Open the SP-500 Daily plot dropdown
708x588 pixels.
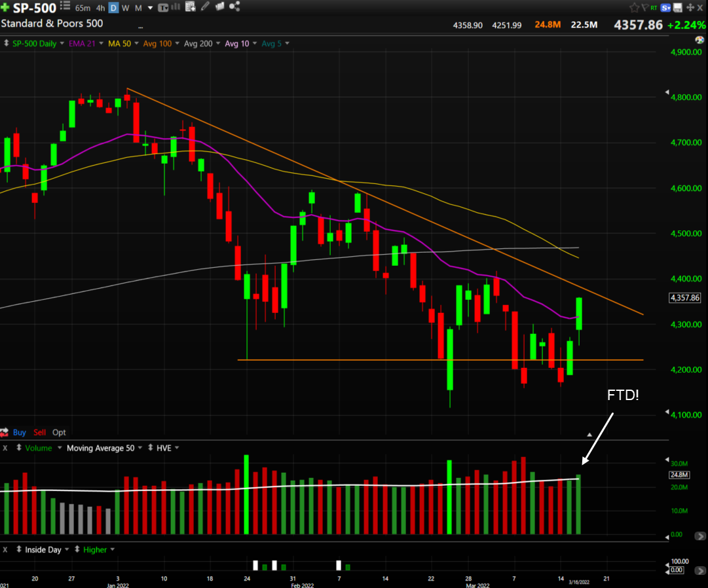[x=62, y=43]
